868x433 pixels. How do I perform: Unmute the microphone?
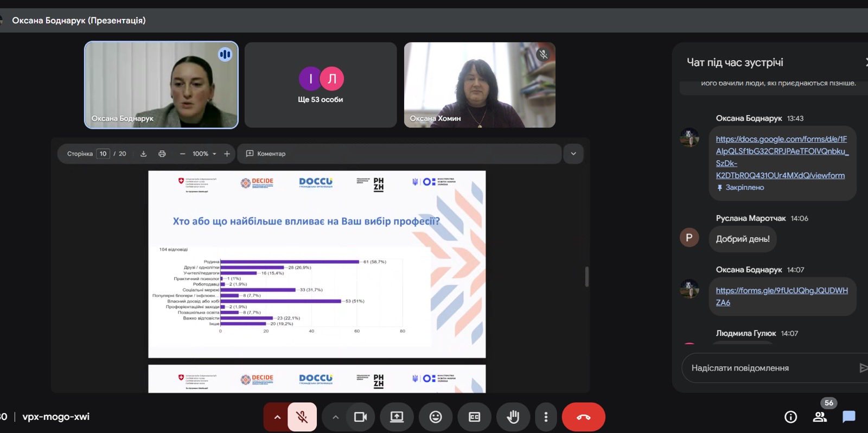point(302,417)
